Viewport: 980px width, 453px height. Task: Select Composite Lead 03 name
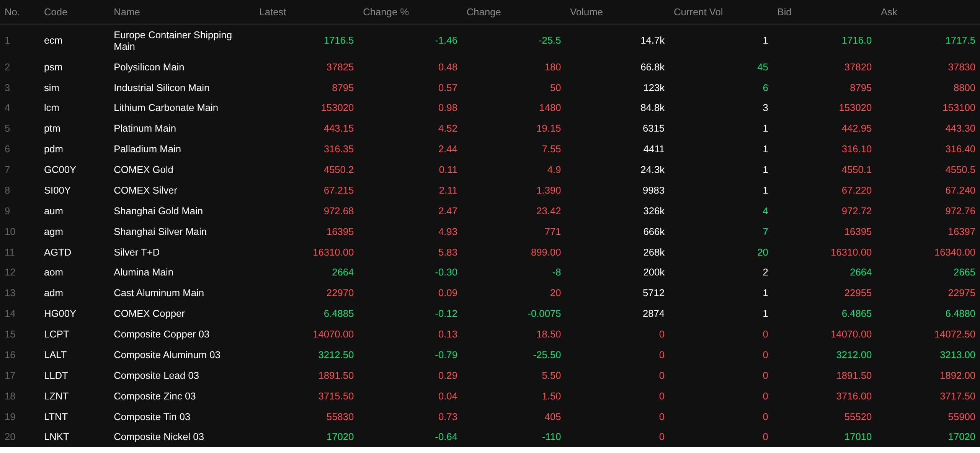click(x=156, y=376)
